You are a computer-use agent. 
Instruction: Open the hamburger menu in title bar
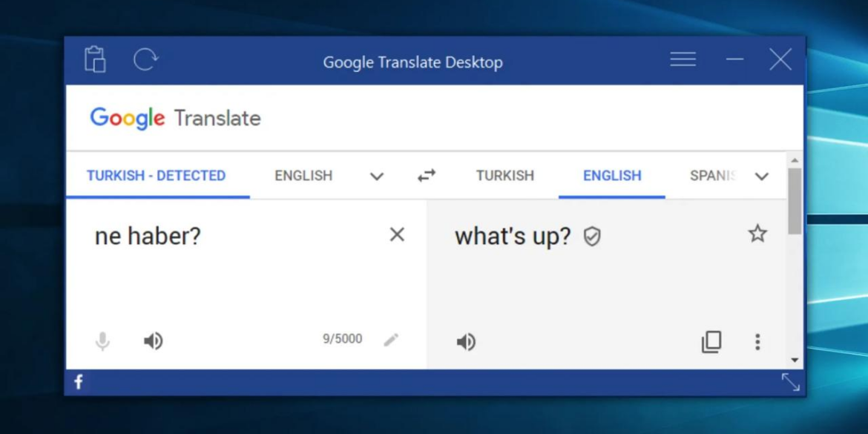coord(683,59)
